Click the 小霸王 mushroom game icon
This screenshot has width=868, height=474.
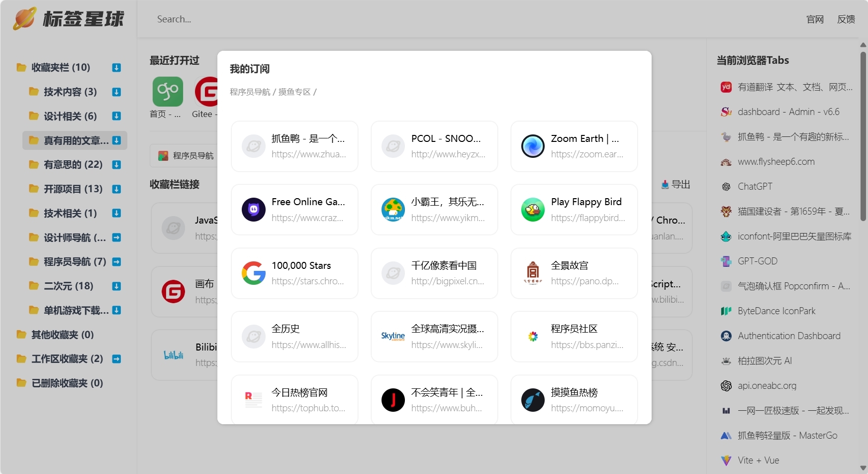pos(393,210)
